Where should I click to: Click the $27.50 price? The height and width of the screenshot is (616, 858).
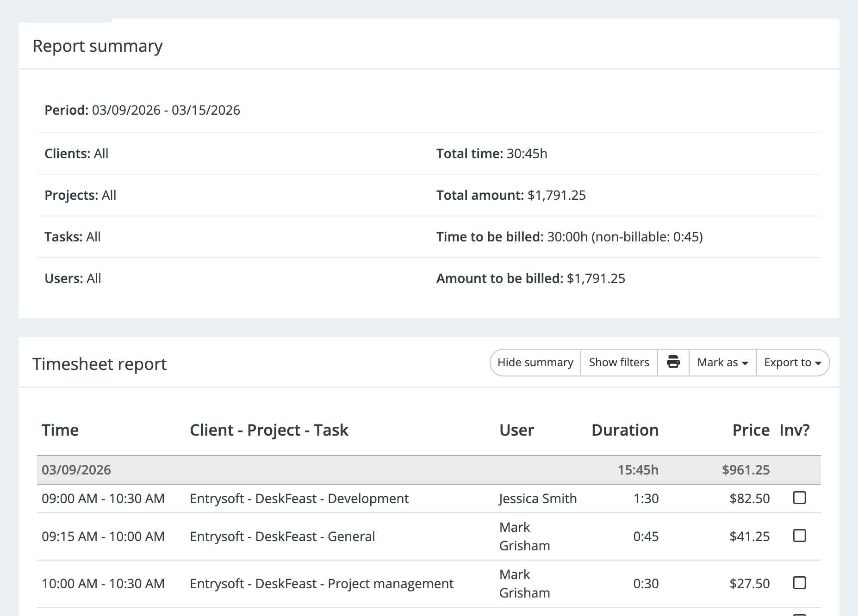pyautogui.click(x=750, y=584)
